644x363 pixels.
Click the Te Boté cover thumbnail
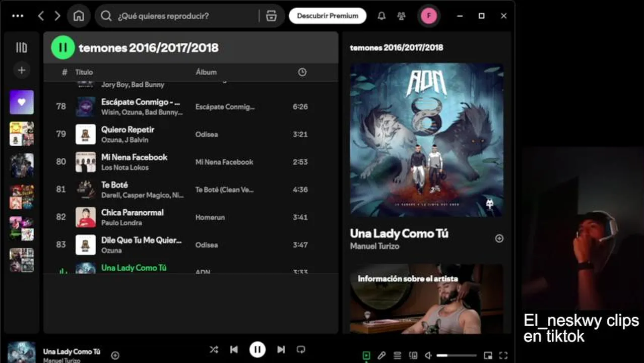(x=86, y=190)
